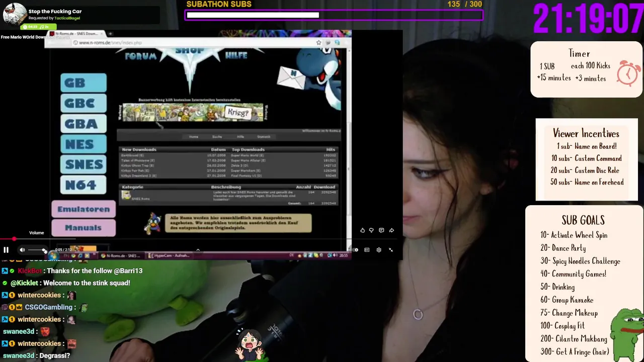This screenshot has width=644, height=362.
Task: Open the GBA roms section
Action: [x=84, y=124]
